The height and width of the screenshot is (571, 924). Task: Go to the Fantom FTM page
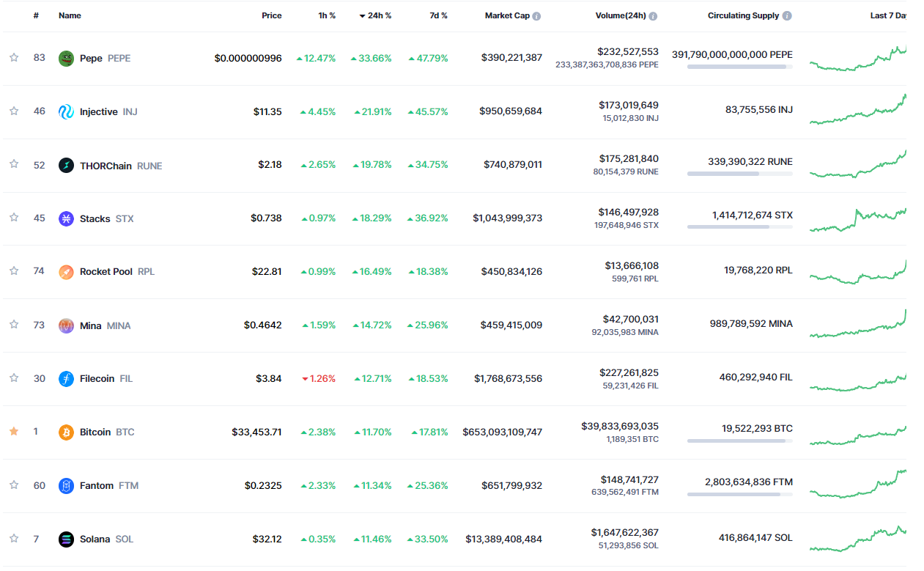click(109, 485)
